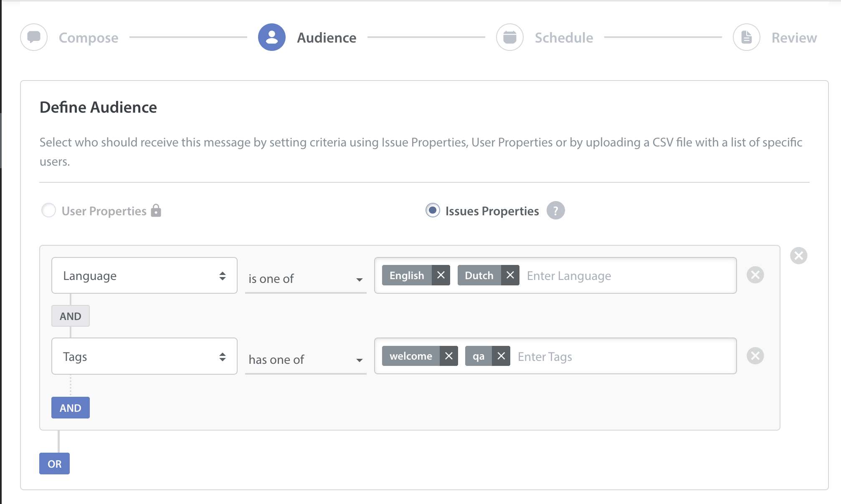This screenshot has height=504, width=841.
Task: Select the Issues Properties radio button
Action: pos(433,211)
